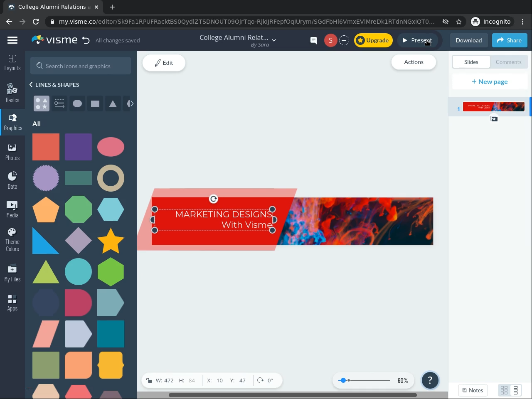Click the 60% zoom percentage
This screenshot has width=532, height=399.
pos(403,380)
